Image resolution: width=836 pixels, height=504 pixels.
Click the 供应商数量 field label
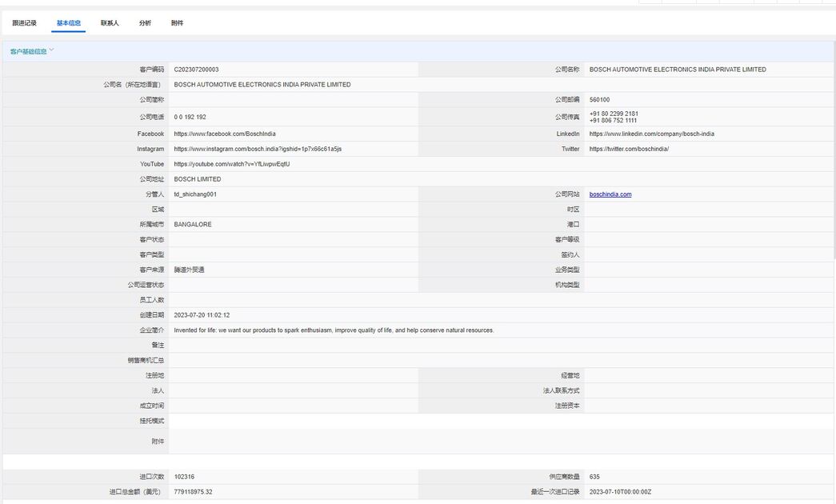pyautogui.click(x=564, y=477)
